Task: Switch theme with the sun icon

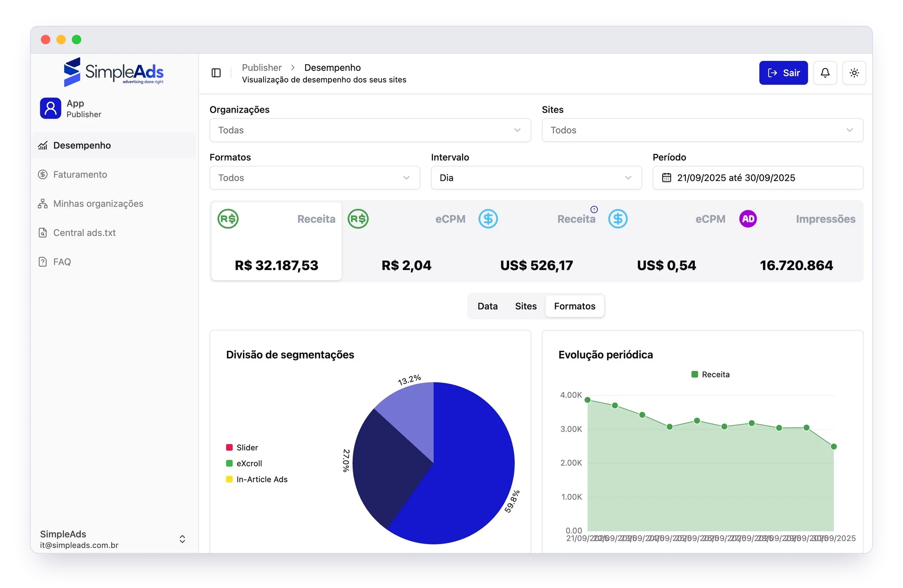Action: (854, 73)
